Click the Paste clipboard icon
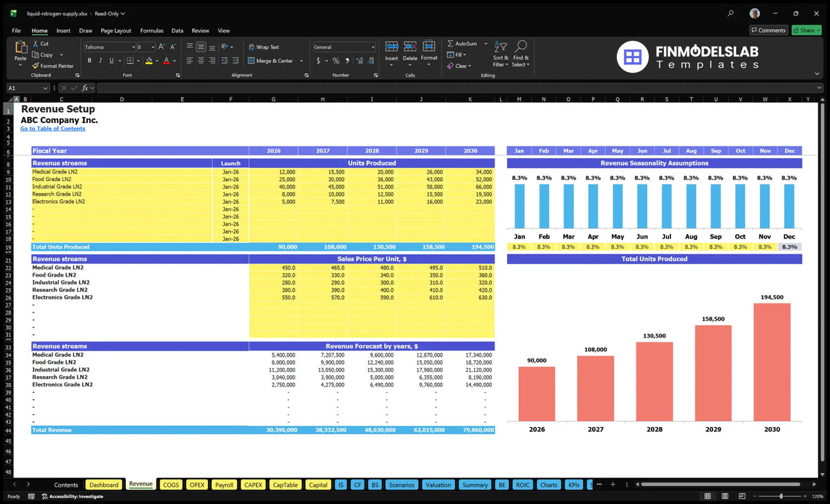The height and width of the screenshot is (504, 830). [21, 47]
